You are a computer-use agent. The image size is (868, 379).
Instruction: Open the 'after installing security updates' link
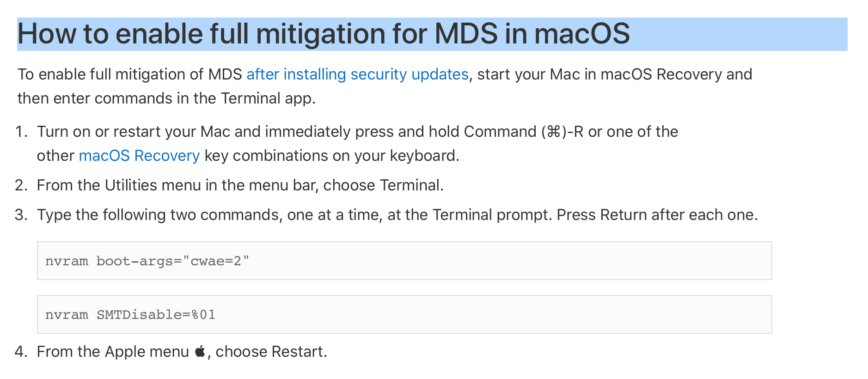pyautogui.click(x=357, y=74)
